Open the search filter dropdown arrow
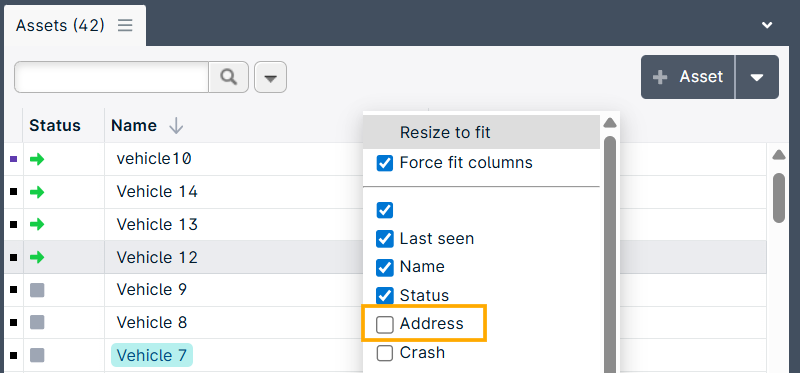Image resolution: width=800 pixels, height=373 pixels. (270, 77)
